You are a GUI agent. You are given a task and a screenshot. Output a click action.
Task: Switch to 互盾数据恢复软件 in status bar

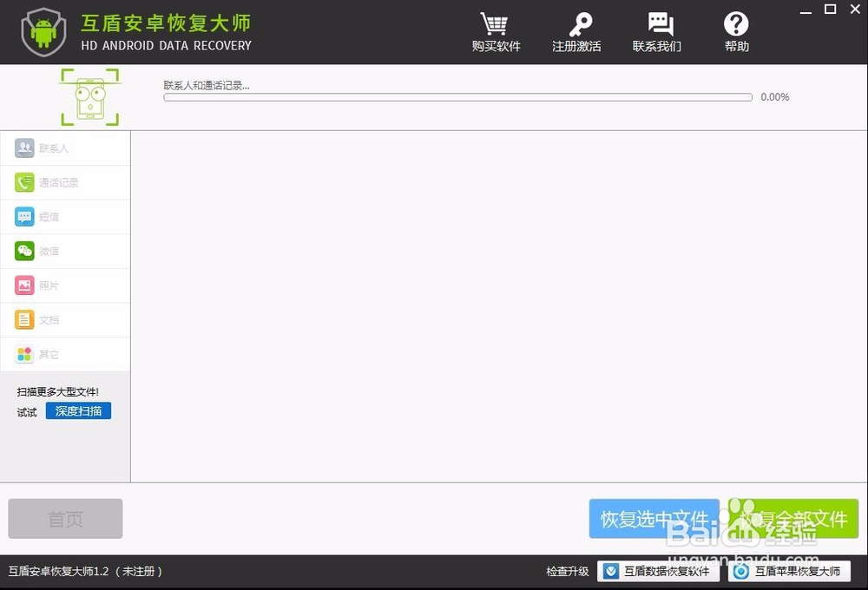659,571
